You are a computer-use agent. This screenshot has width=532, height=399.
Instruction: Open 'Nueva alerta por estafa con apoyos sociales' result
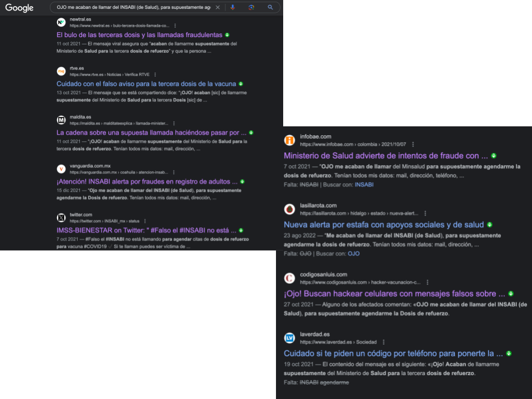[x=383, y=224]
